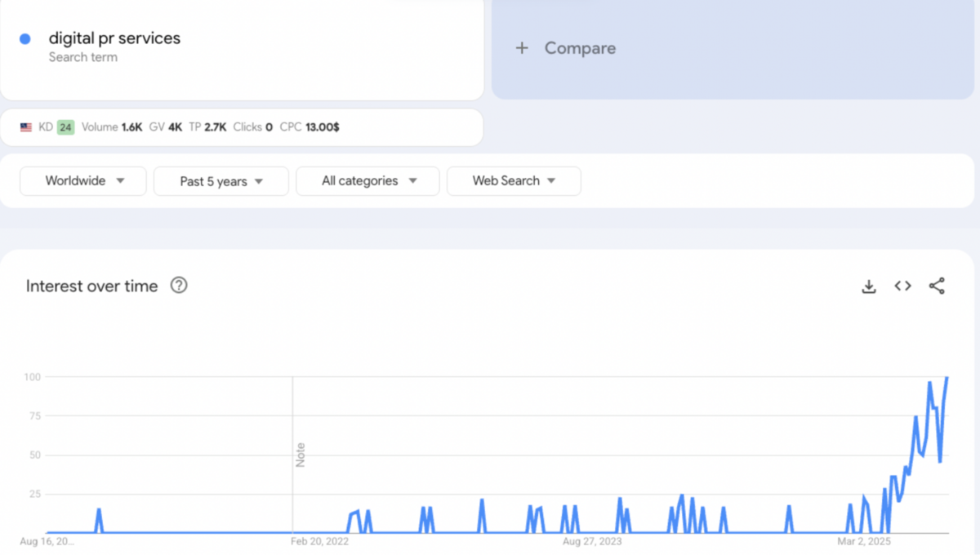Click the green KD 24 badge
The width and height of the screenshot is (980, 555).
pos(65,127)
